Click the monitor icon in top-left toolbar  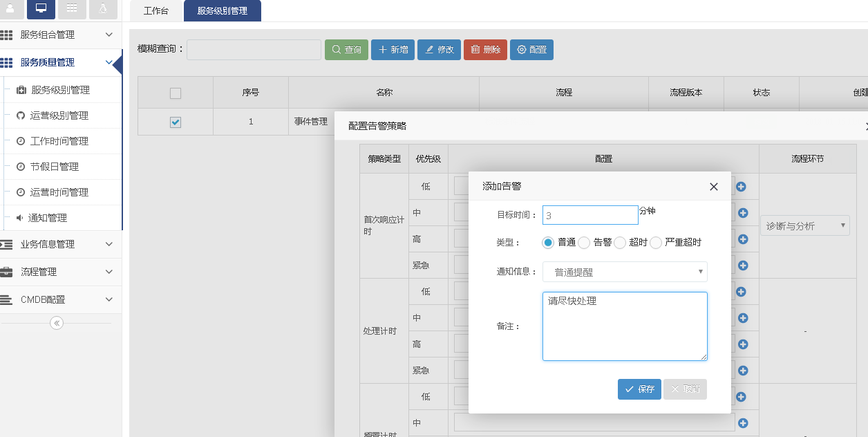click(x=41, y=8)
